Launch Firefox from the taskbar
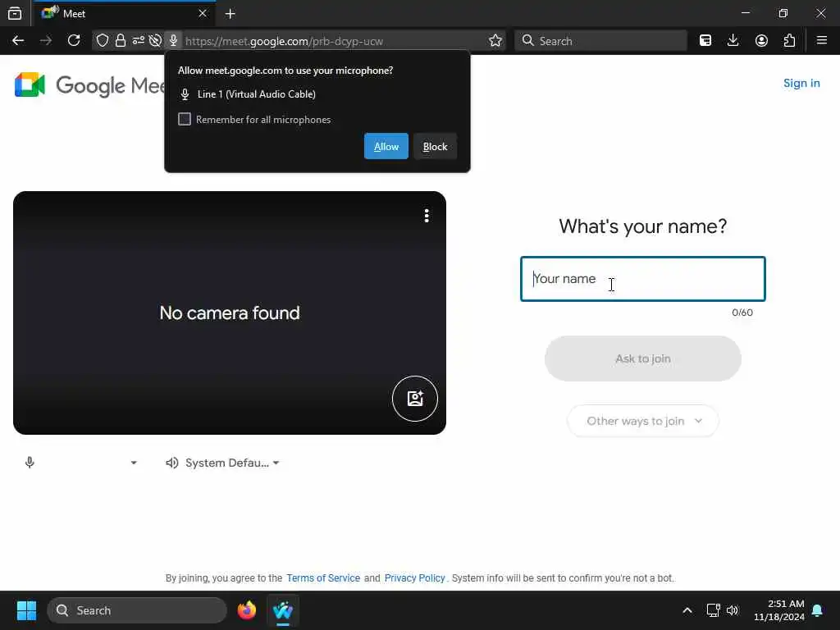840x630 pixels. pyautogui.click(x=247, y=610)
